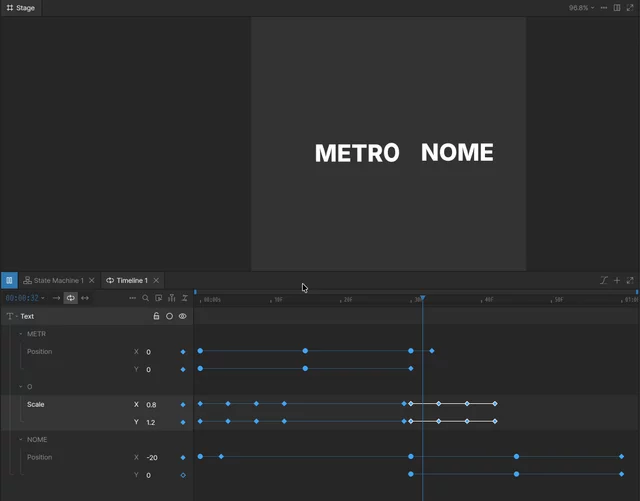
Task: Add keyframe with hollow diamond for NOME Y
Action: 183,475
